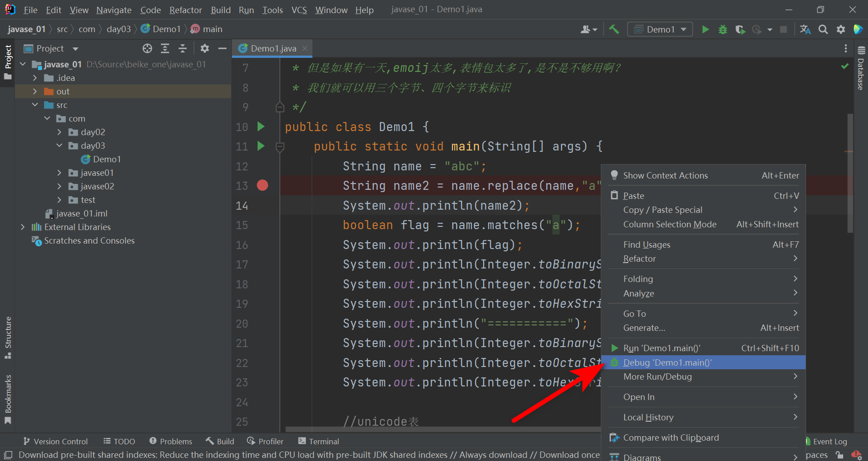Collapse the day03 package
868x461 pixels.
click(59, 146)
